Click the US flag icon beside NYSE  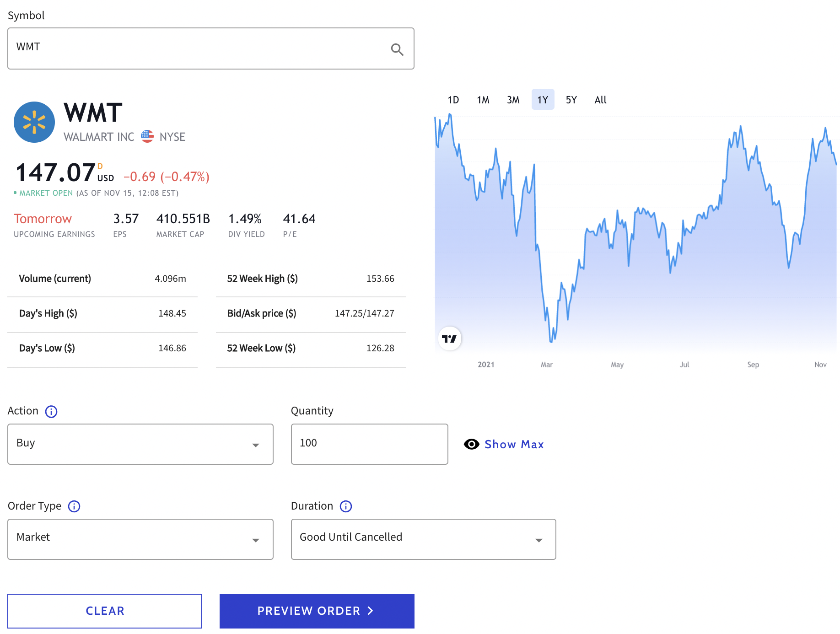147,136
